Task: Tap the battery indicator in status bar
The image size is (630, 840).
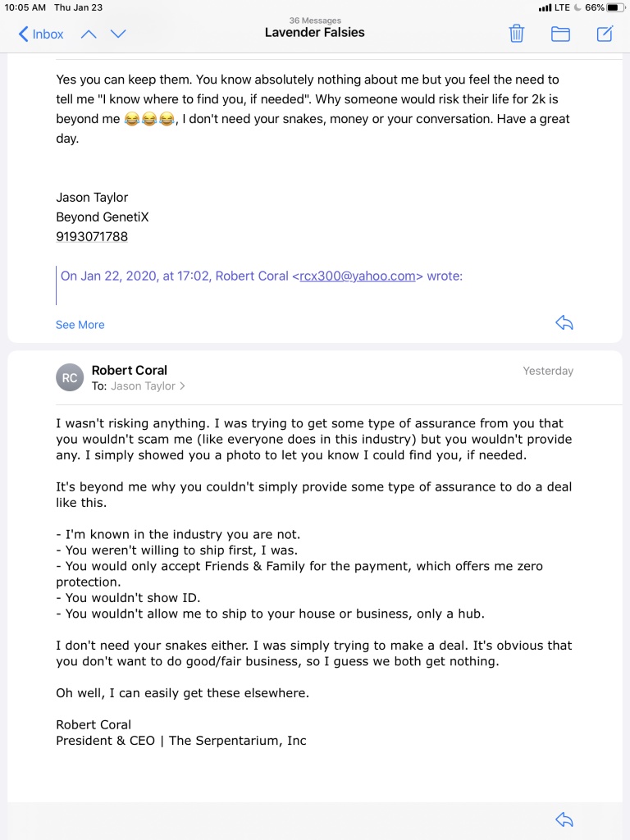Action: (615, 7)
